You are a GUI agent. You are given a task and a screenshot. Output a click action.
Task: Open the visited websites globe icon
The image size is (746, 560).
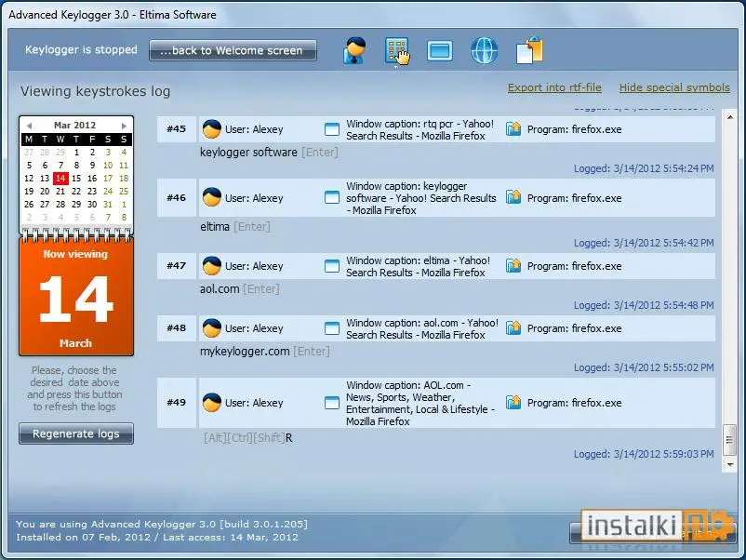click(484, 50)
